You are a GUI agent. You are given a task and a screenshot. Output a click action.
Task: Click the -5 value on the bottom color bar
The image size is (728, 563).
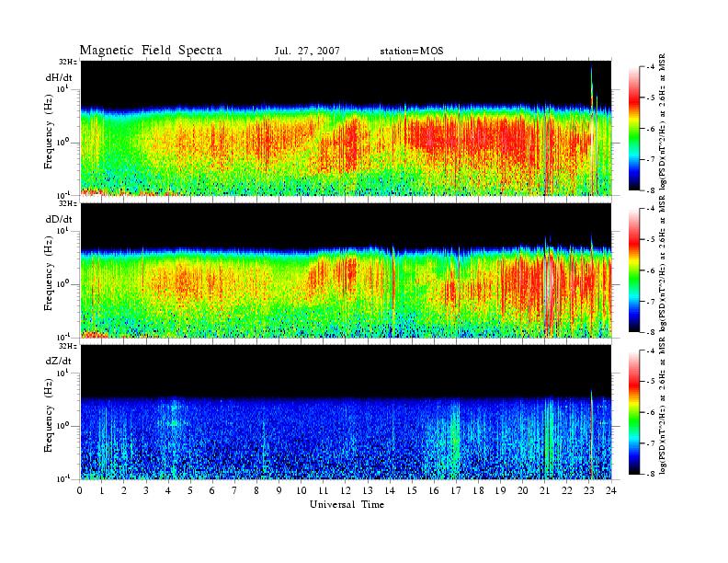tap(651, 382)
